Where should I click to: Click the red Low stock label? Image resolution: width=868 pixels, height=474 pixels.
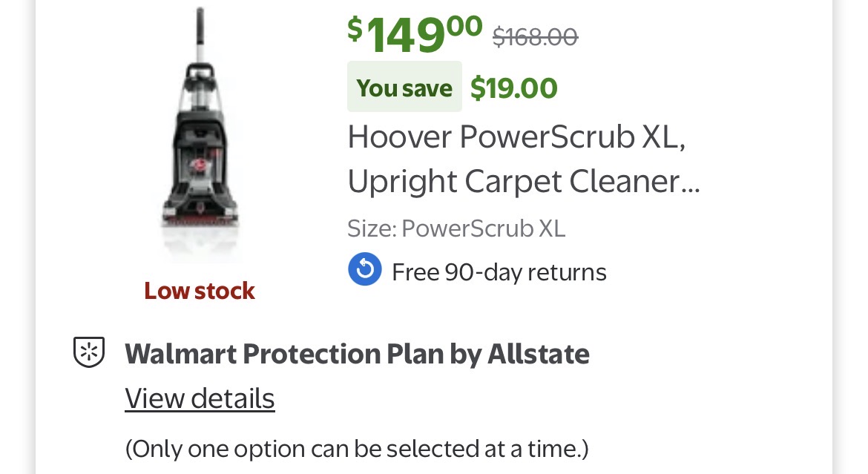point(200,291)
